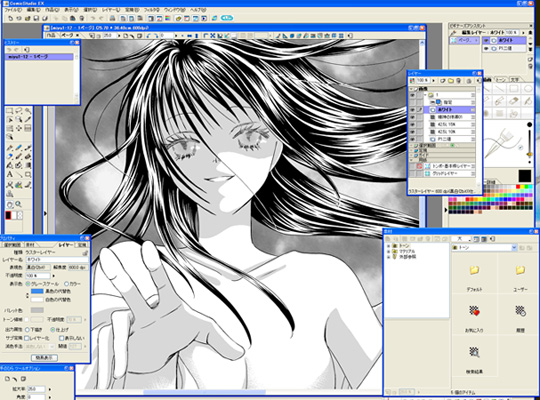
Task: Click 黒色の代替色 blue color swatch
Action: (37, 291)
